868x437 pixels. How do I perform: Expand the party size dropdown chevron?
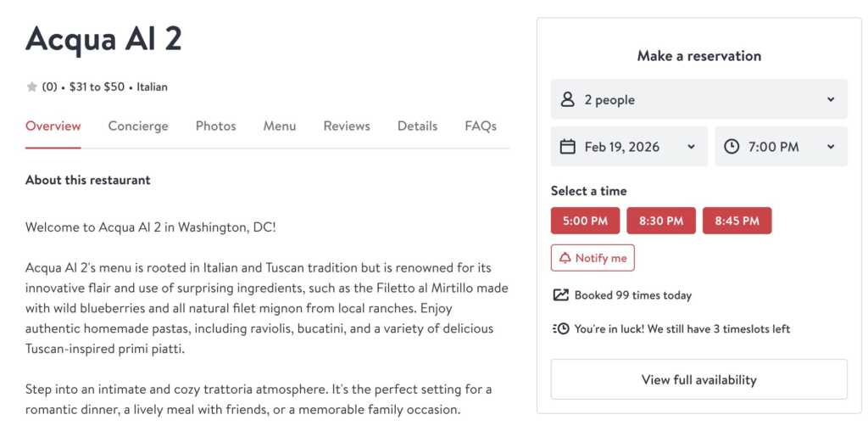[830, 99]
